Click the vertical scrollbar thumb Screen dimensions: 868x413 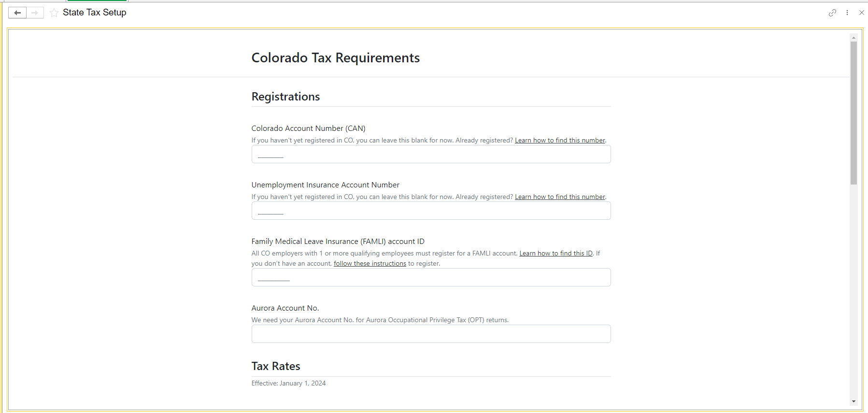(854, 113)
